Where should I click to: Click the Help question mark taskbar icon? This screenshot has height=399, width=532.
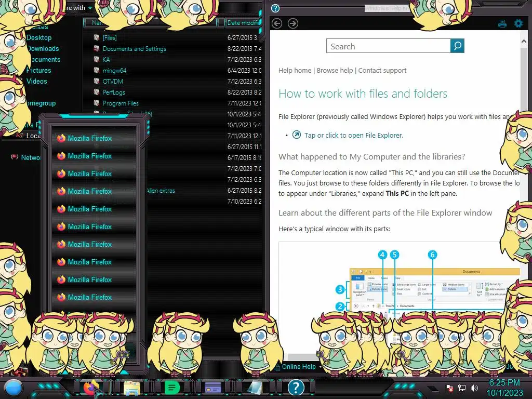(x=296, y=388)
